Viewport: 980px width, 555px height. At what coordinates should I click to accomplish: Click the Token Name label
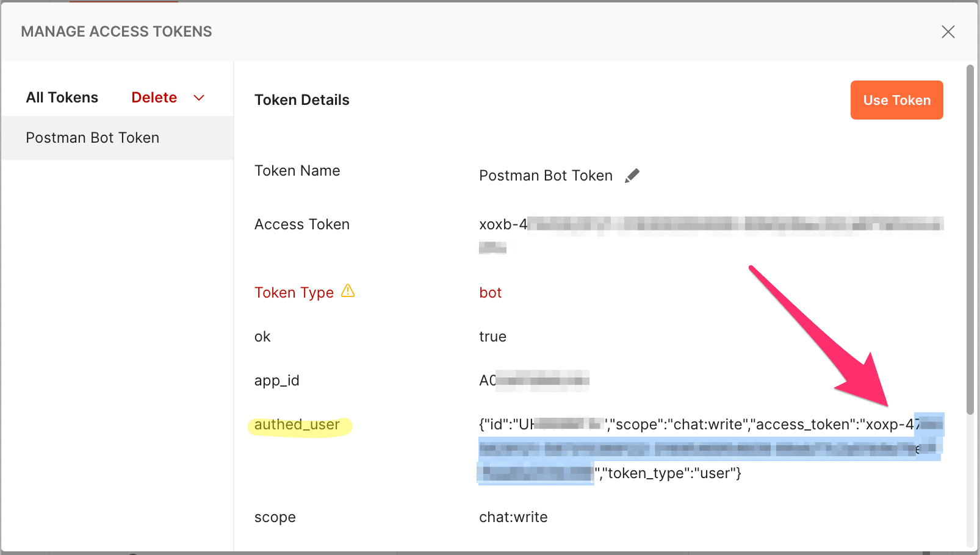pos(297,171)
